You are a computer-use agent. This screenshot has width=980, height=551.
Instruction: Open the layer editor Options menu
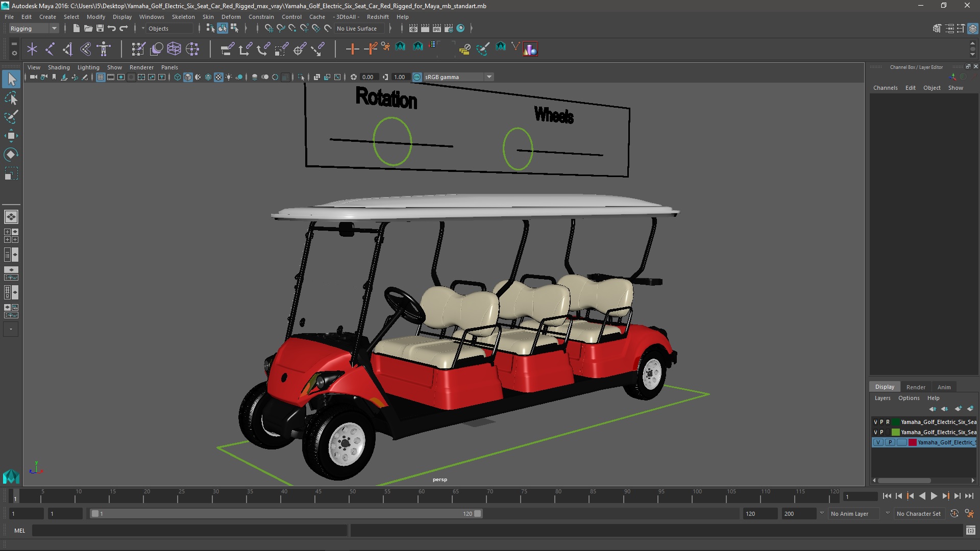[x=909, y=398]
